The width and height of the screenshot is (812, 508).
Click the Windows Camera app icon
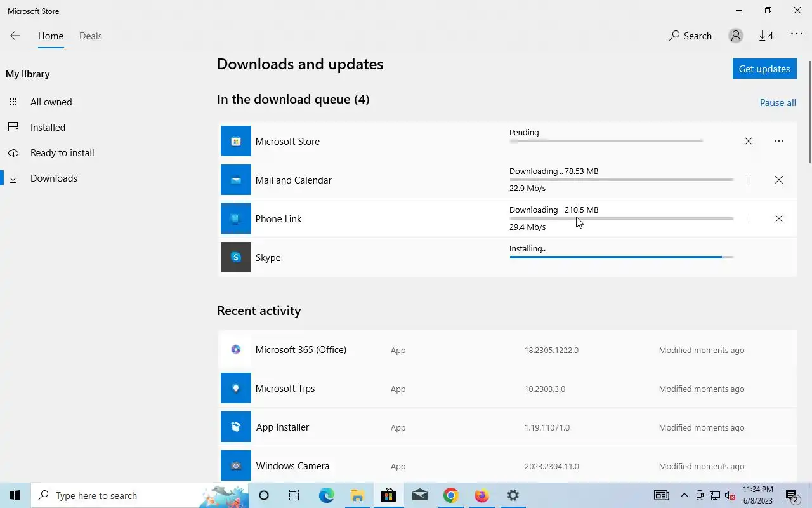pyautogui.click(x=236, y=465)
